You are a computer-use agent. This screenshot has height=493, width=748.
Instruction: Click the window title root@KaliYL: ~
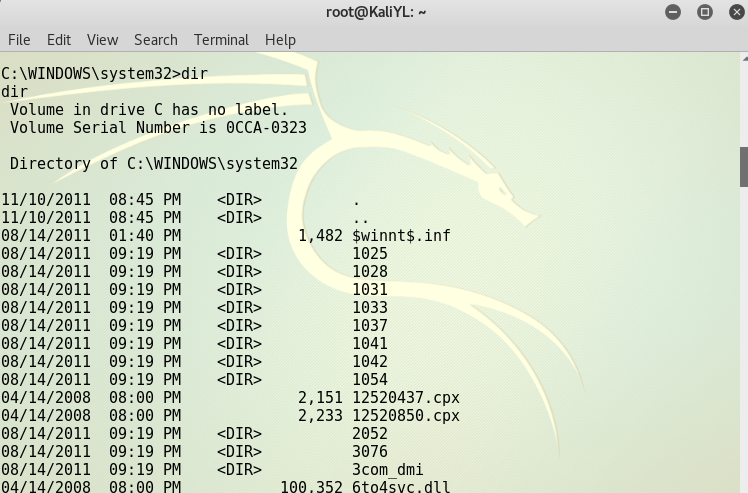(375, 12)
